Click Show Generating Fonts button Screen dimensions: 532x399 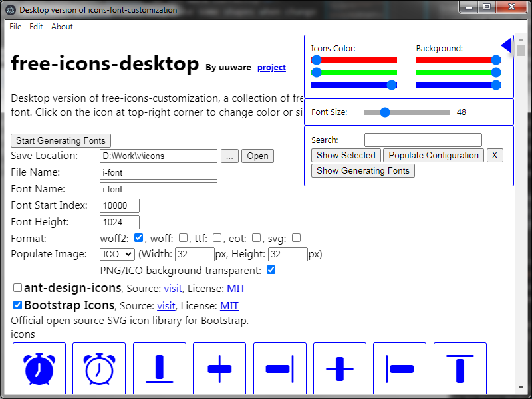click(363, 171)
